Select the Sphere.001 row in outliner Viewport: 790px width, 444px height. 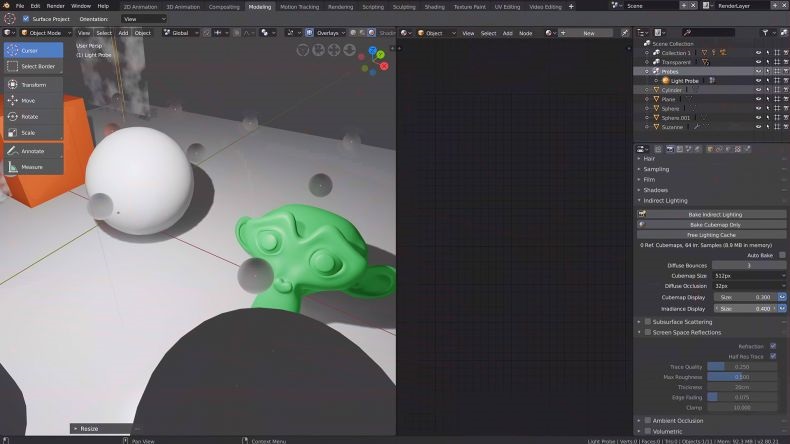[710, 118]
